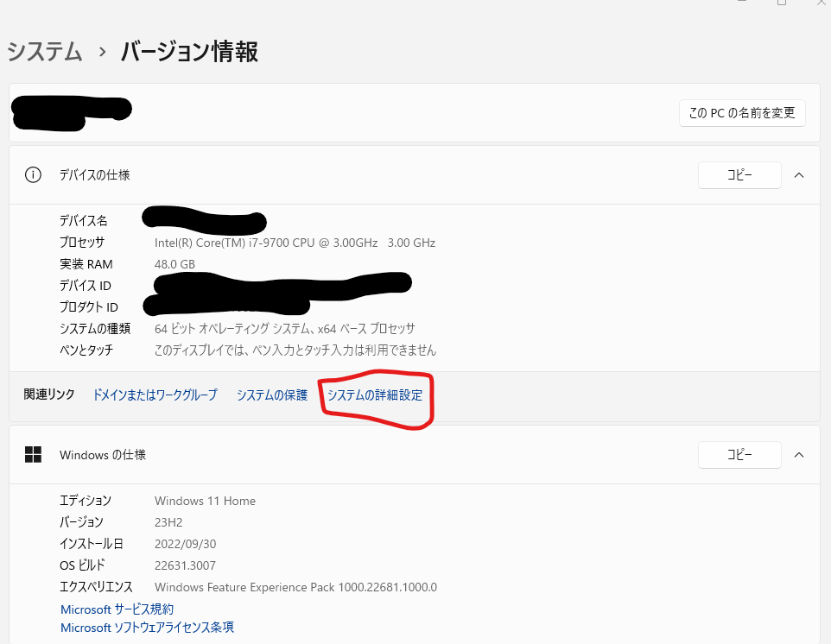The height and width of the screenshot is (644, 831).
Task: Click the プロダクト ID label
Action: pyautogui.click(x=88, y=307)
